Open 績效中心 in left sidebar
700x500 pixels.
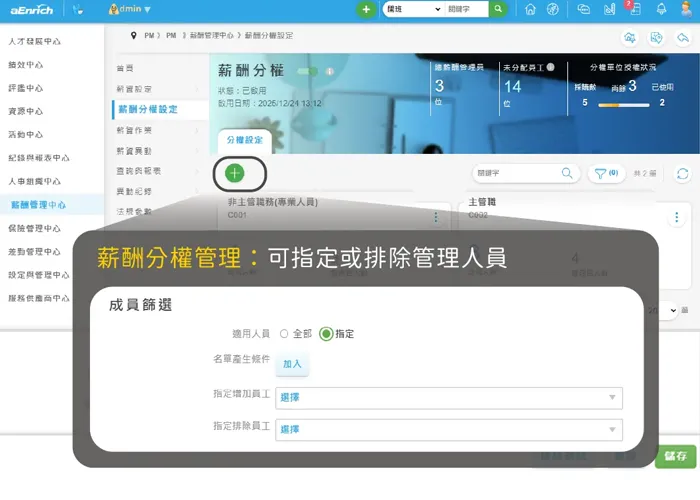26,65
